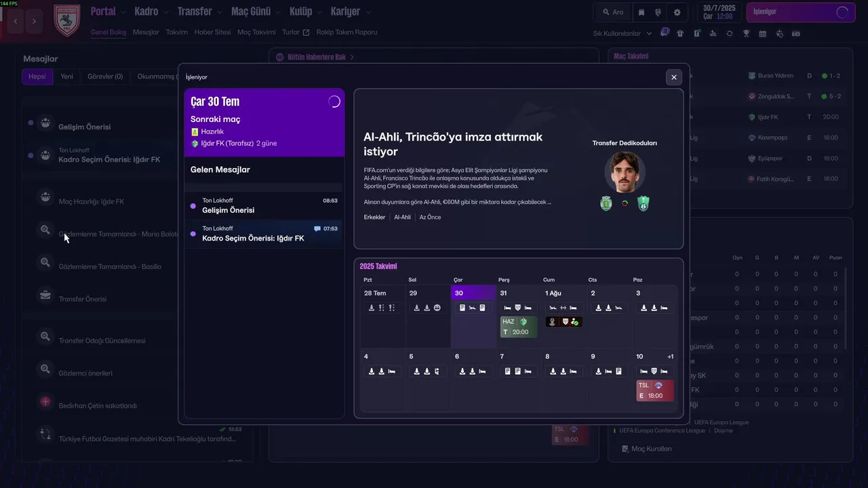
Task: Click briefcase icon beside Transfer Önerisi
Action: click(x=45, y=295)
